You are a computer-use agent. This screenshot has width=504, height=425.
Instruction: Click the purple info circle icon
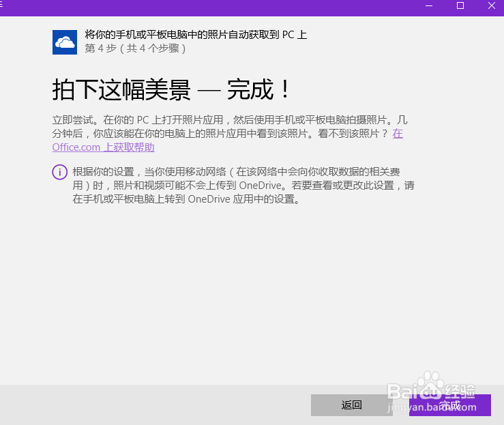[60, 172]
